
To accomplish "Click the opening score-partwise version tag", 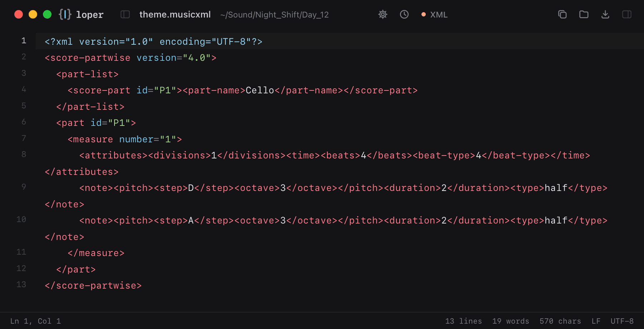I will (131, 58).
